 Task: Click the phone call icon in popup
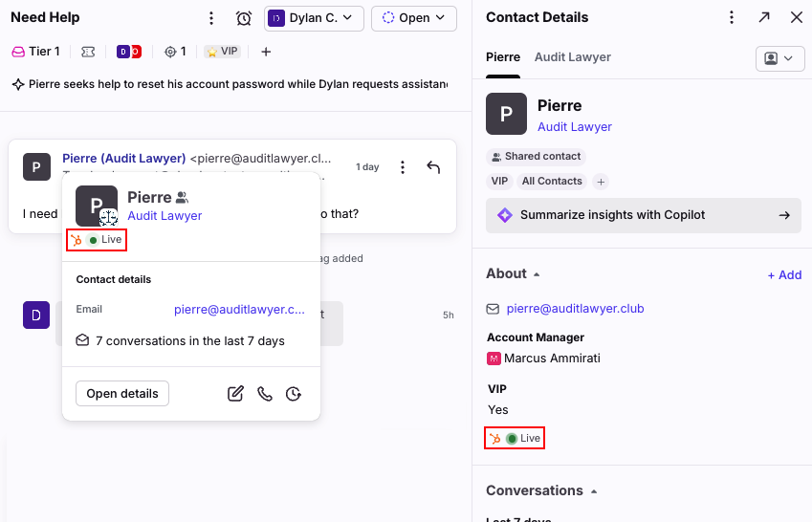[x=265, y=394]
